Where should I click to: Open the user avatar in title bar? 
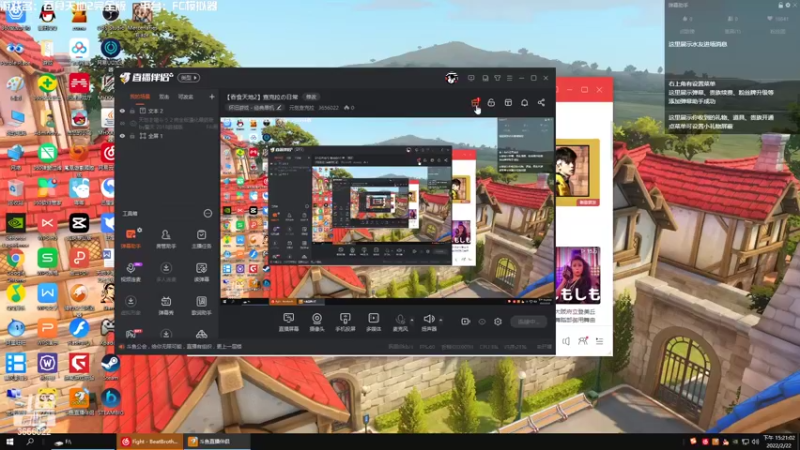click(x=451, y=78)
